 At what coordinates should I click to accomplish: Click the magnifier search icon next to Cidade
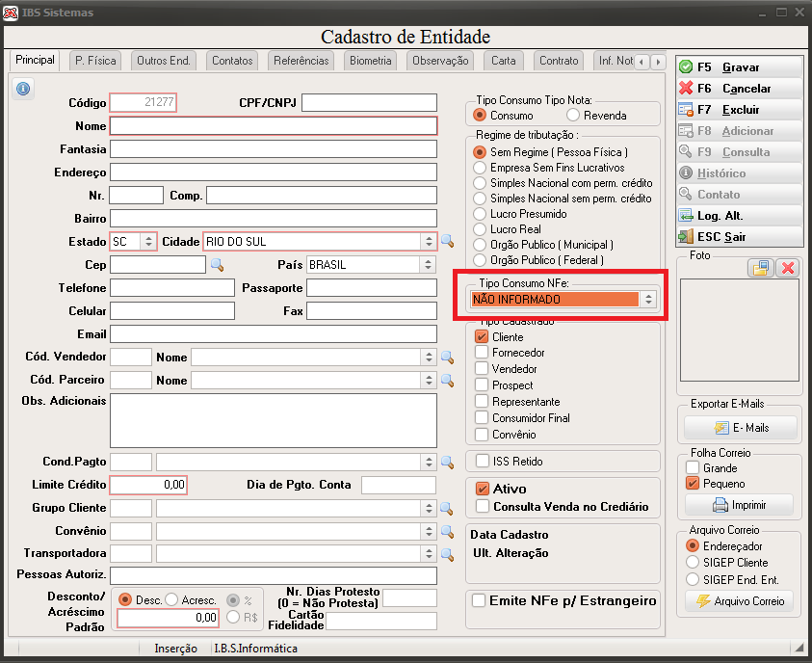[448, 241]
